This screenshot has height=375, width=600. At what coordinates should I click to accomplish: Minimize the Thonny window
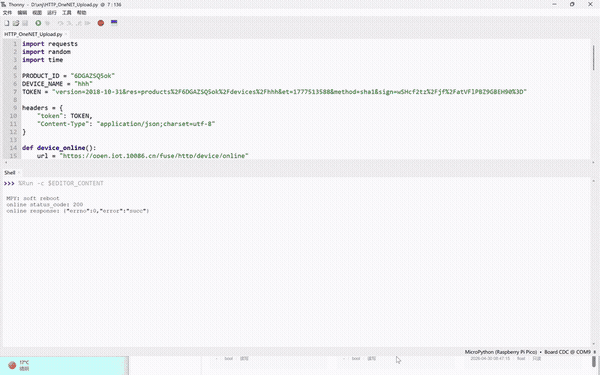pos(554,4)
